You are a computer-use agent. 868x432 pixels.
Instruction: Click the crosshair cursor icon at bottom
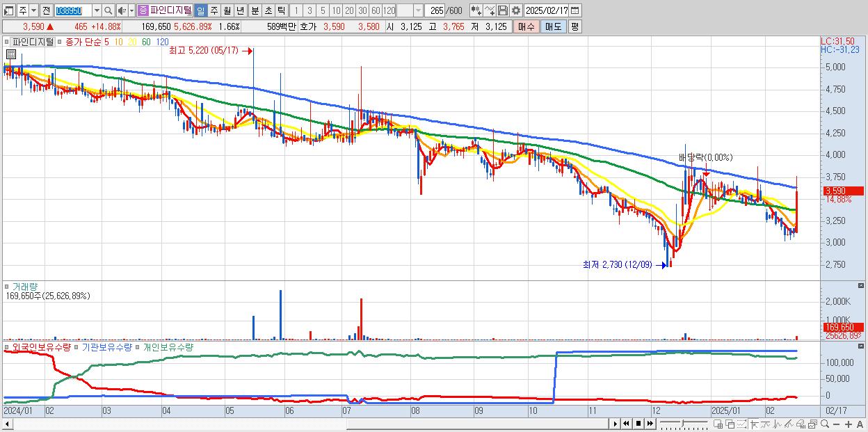pos(754,424)
